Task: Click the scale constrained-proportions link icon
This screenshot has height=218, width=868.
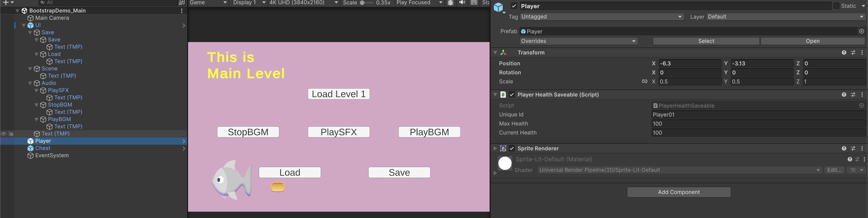Action: point(644,82)
